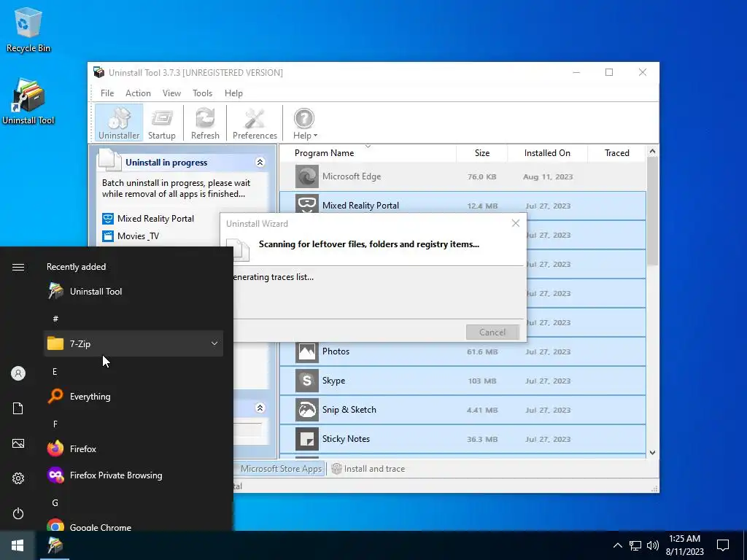
Task: Launch Uninstall Tool from Recently added
Action: (133, 292)
